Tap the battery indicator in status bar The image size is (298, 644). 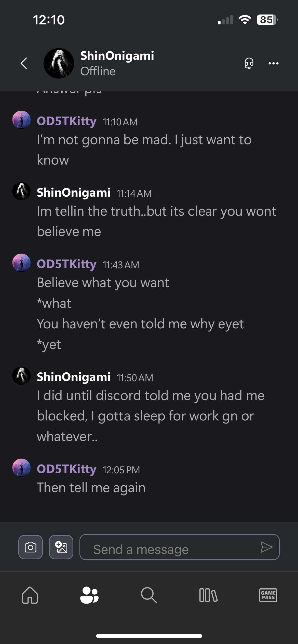(267, 20)
